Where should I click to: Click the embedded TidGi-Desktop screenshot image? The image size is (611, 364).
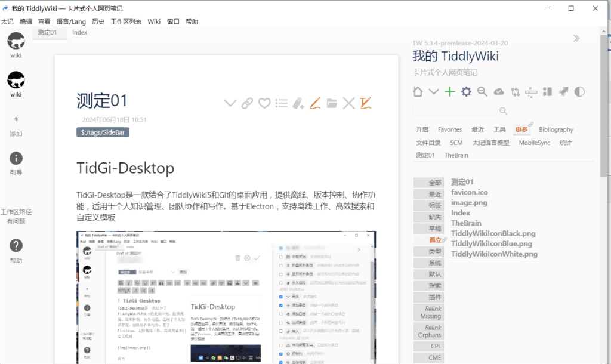(226, 297)
